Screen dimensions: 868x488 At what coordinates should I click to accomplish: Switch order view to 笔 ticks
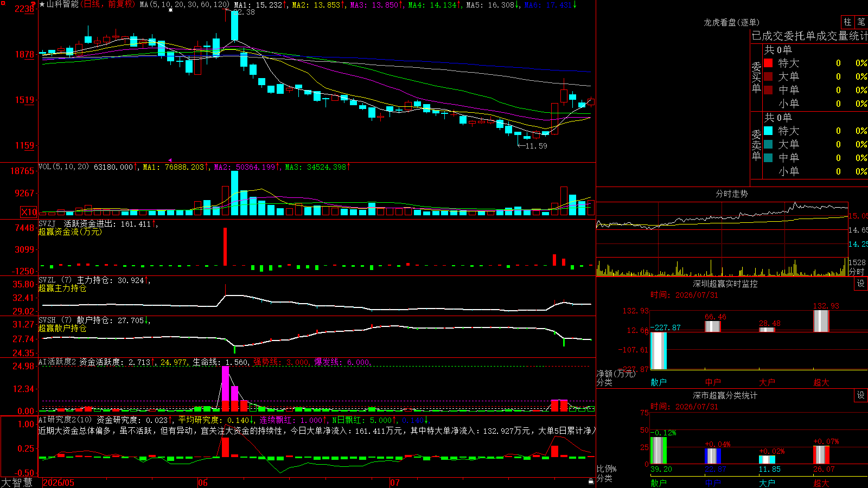click(x=861, y=22)
